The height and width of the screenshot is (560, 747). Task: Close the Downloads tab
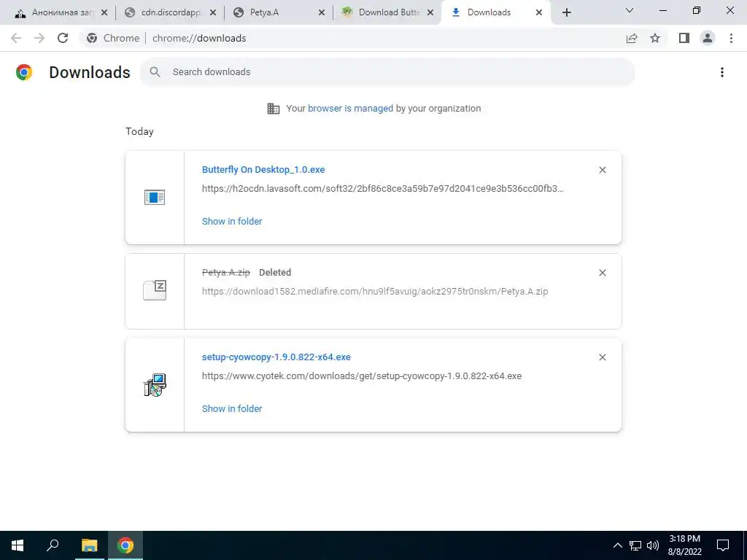coord(539,13)
